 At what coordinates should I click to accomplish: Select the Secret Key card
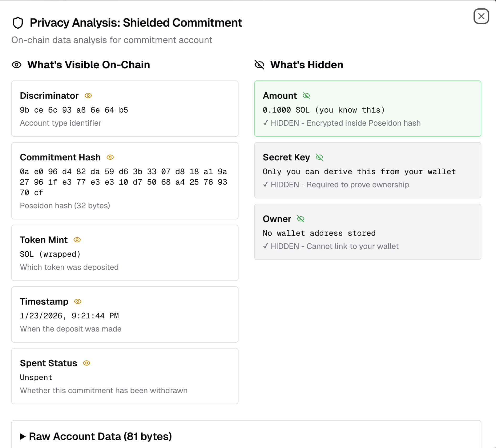point(368,170)
